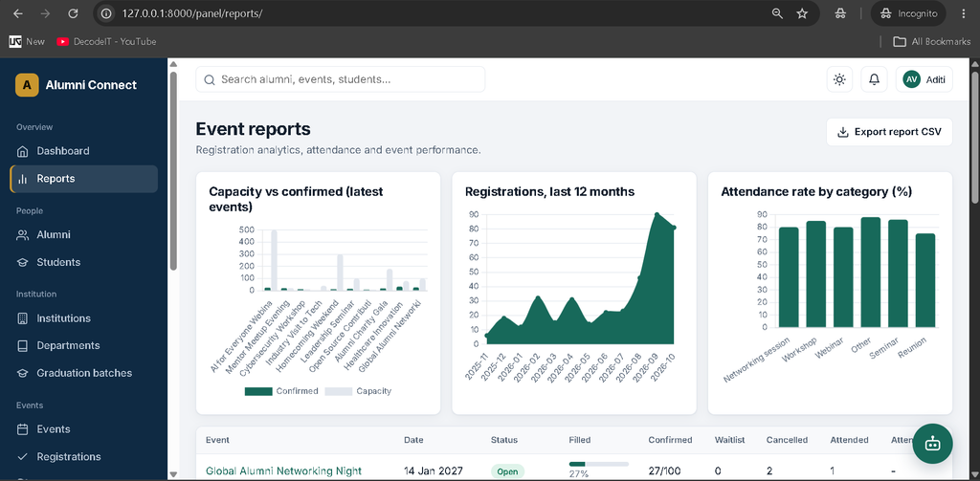The width and height of the screenshot is (980, 481).
Task: Go to Events in the sidebar
Action: coord(84,429)
